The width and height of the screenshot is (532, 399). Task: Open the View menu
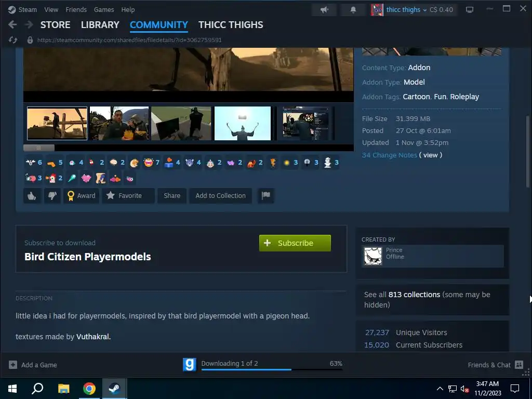tap(51, 9)
